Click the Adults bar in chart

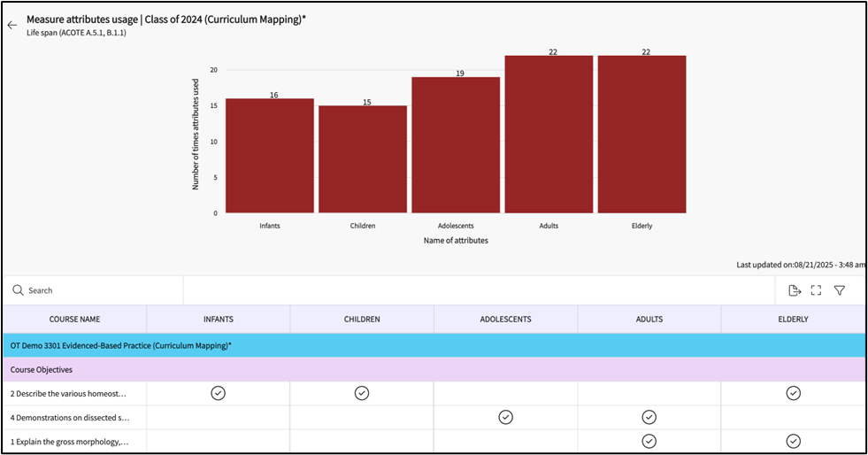coord(549,135)
